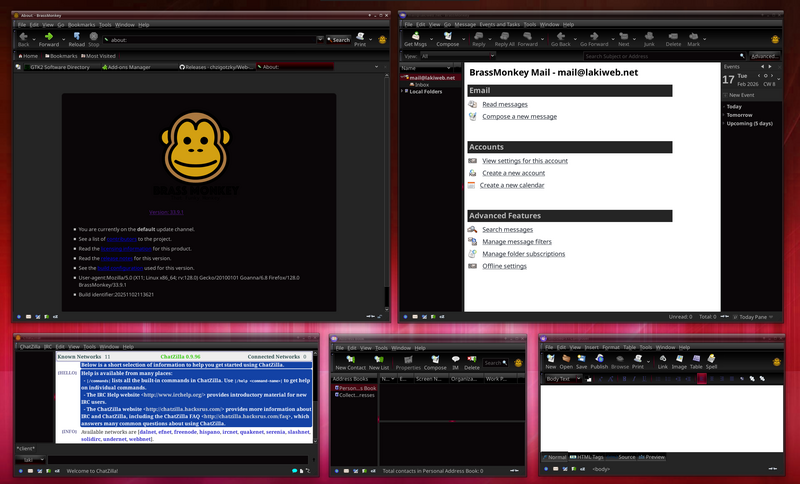
Task: Click the Search Subject or Address field
Action: pos(660,56)
